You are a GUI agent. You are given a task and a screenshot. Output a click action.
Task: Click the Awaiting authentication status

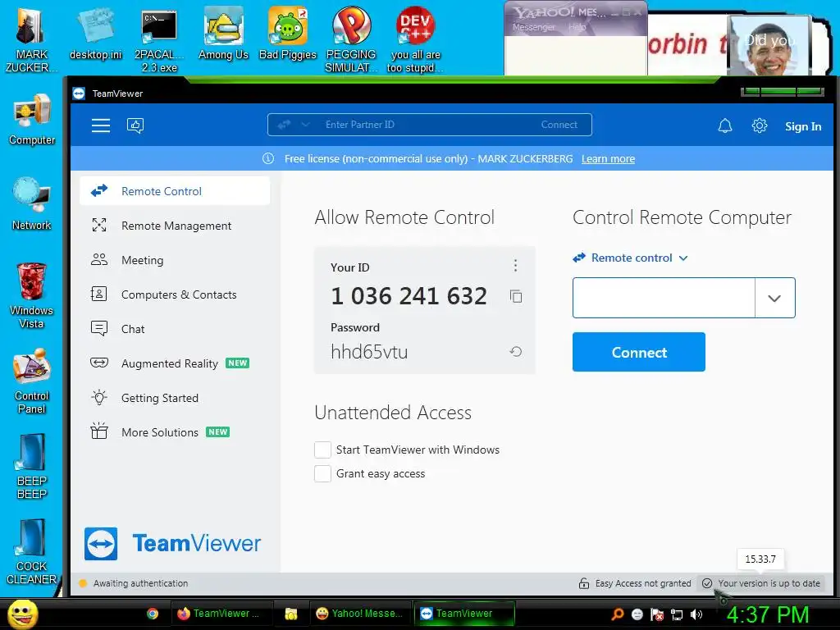coord(134,583)
